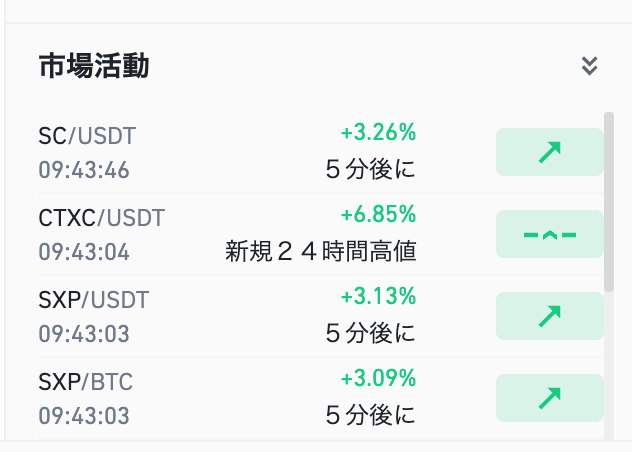Click the up-arrow icon for SXP/BTC
This screenshot has height=452, width=632.
550,398
